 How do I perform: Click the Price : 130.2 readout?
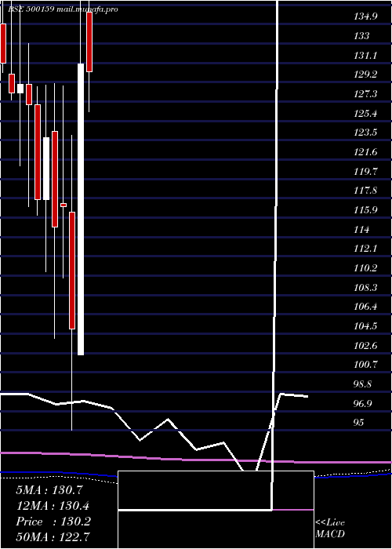53,522
